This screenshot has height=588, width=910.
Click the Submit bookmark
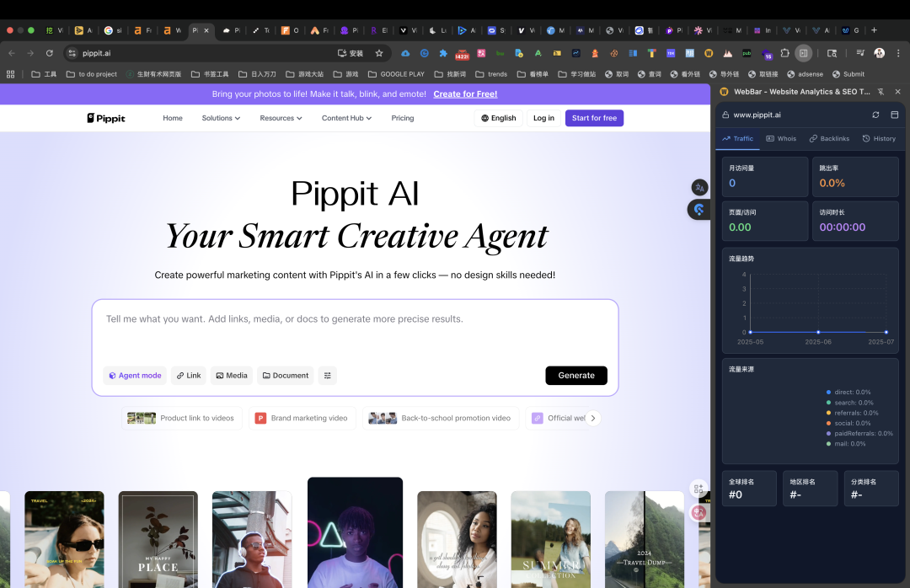848,74
